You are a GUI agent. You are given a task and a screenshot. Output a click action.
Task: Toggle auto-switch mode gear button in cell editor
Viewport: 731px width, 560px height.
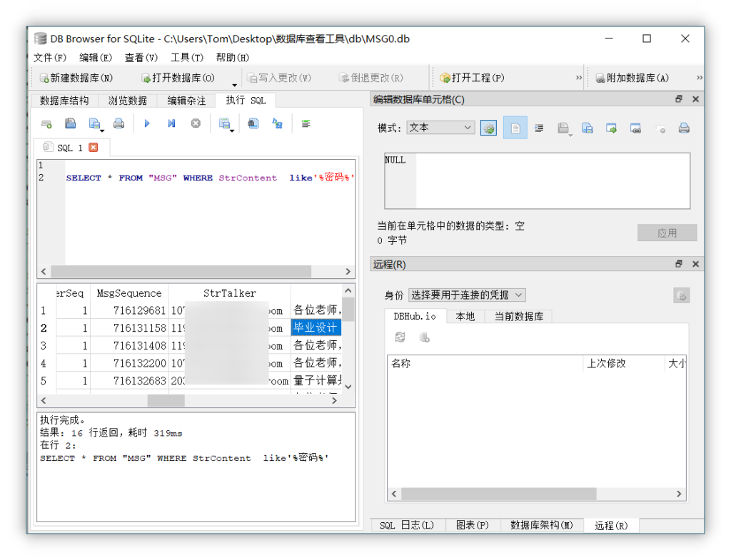pyautogui.click(x=488, y=128)
